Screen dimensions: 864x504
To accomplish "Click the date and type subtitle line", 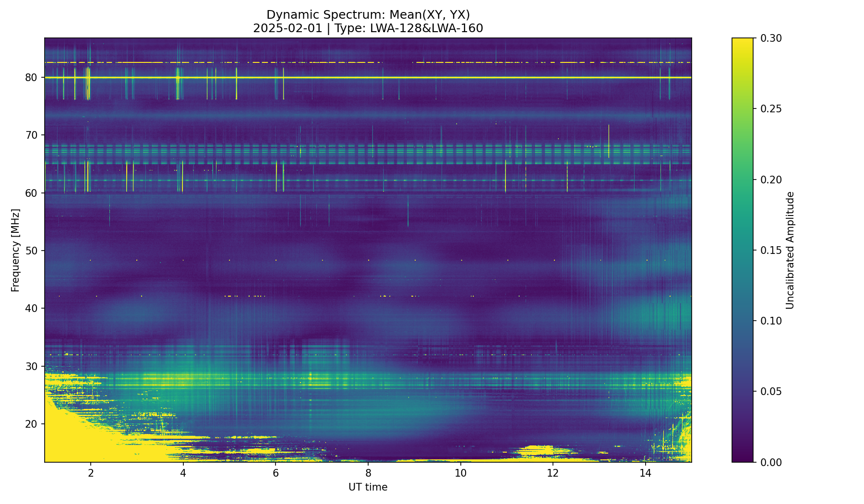I will click(x=368, y=28).
